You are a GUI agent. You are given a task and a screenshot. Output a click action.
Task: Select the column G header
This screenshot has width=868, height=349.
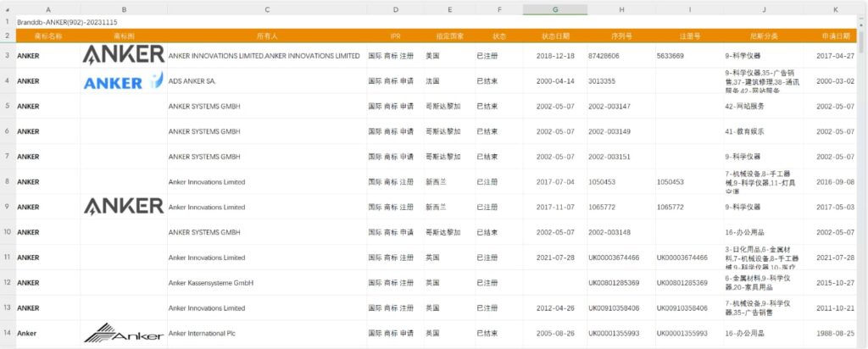coord(554,9)
